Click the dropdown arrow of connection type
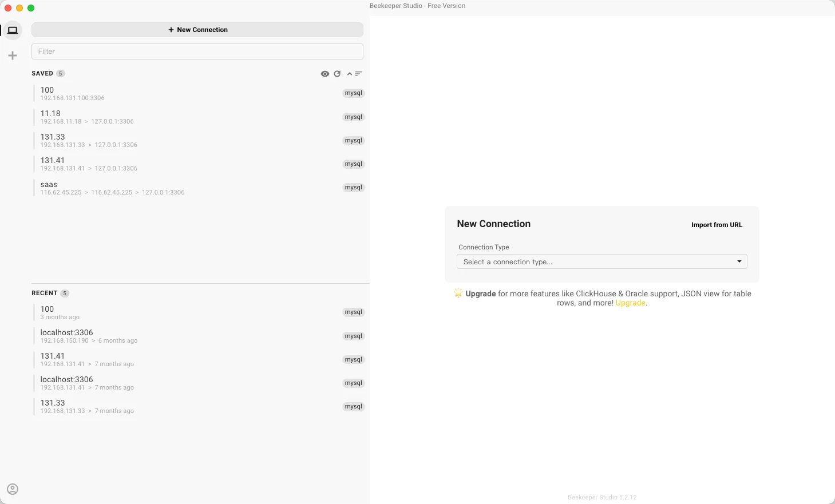 tap(739, 262)
